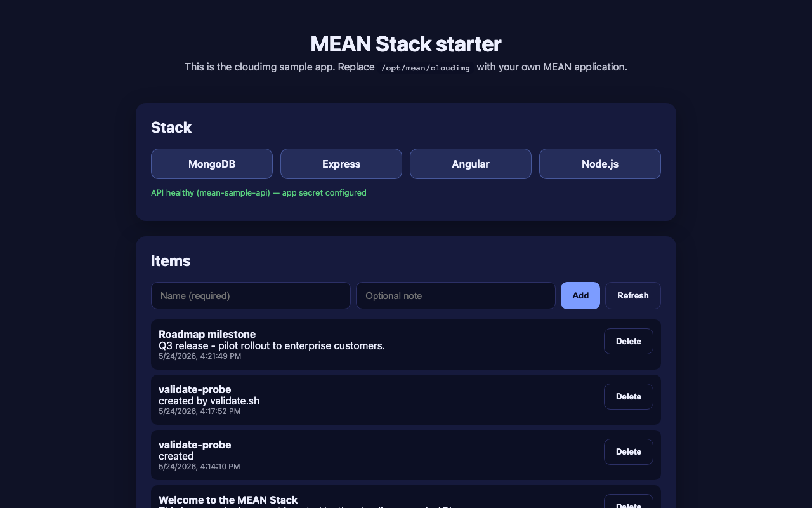Delete the Roadmap milestone item

click(629, 341)
